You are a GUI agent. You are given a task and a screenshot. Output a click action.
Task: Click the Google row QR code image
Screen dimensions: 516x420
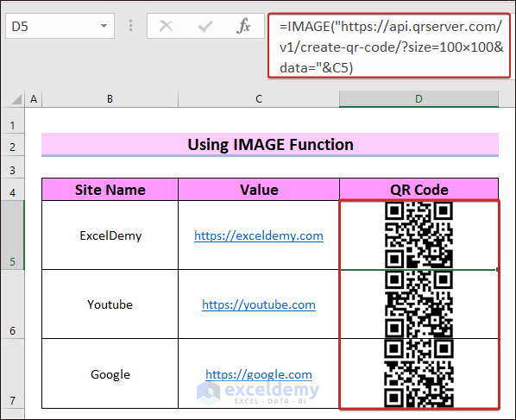418,373
